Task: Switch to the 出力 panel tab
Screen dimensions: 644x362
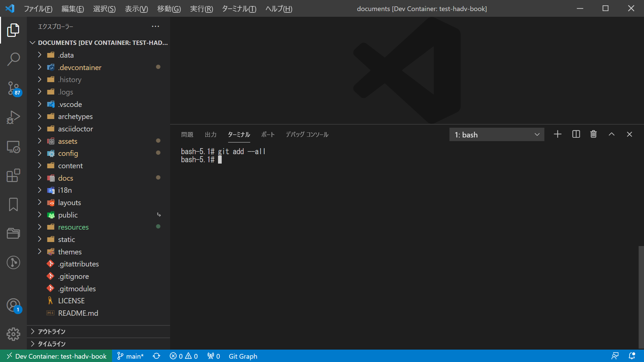Action: coord(211,134)
